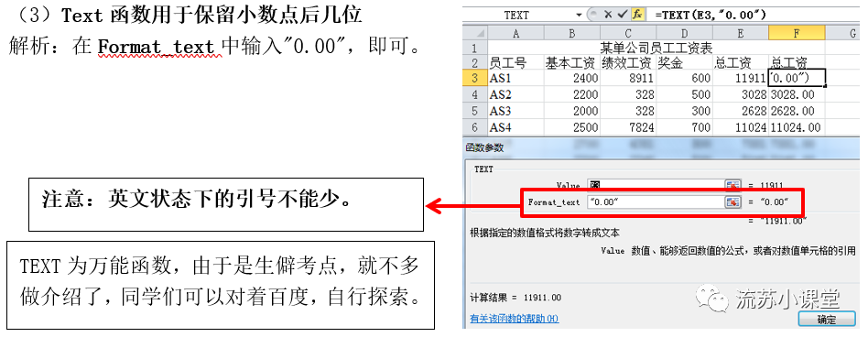Select row 3 header

[475, 78]
